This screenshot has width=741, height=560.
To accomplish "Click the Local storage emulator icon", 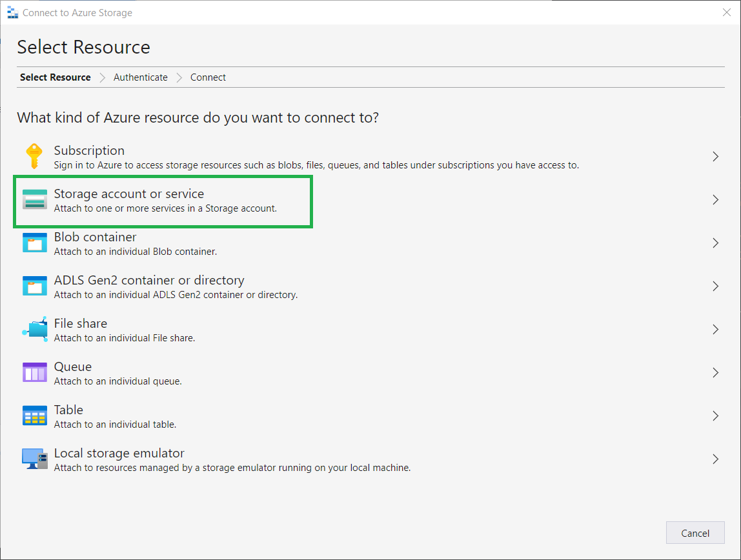I will tap(34, 459).
